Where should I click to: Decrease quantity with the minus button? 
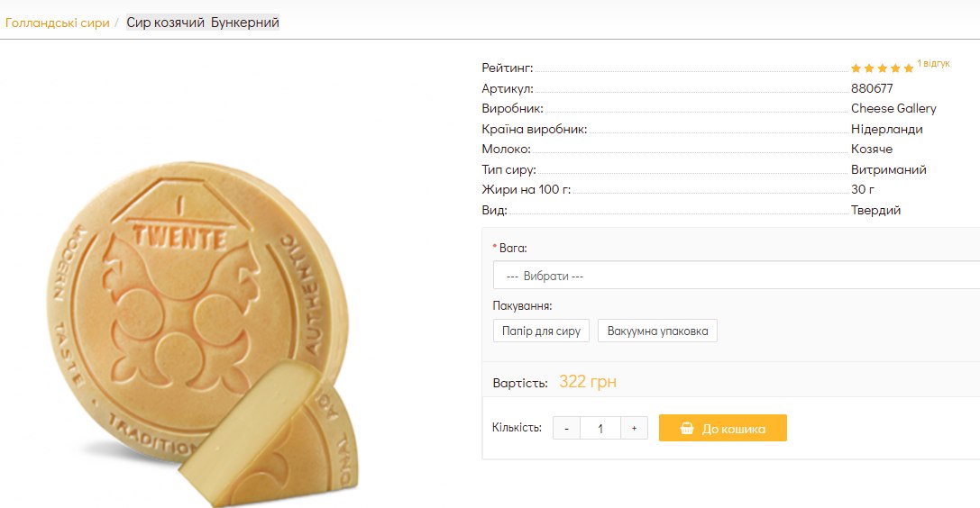[566, 429]
